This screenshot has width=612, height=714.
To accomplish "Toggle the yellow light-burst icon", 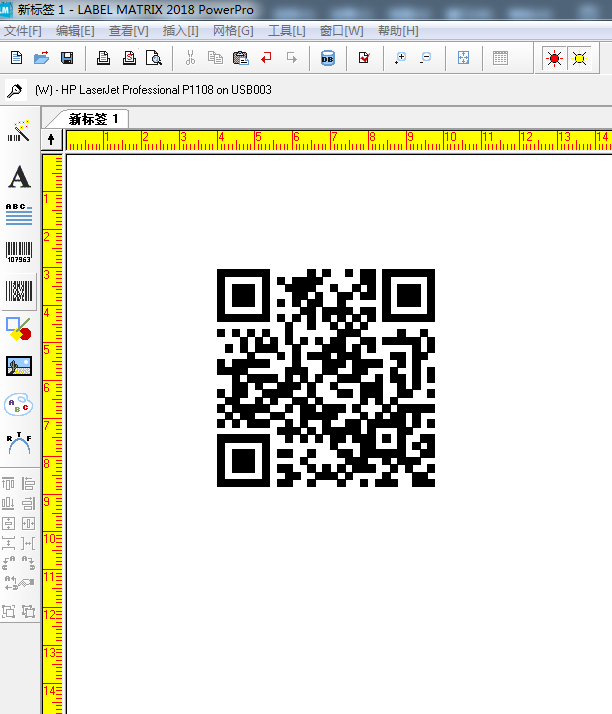I will pyautogui.click(x=579, y=58).
